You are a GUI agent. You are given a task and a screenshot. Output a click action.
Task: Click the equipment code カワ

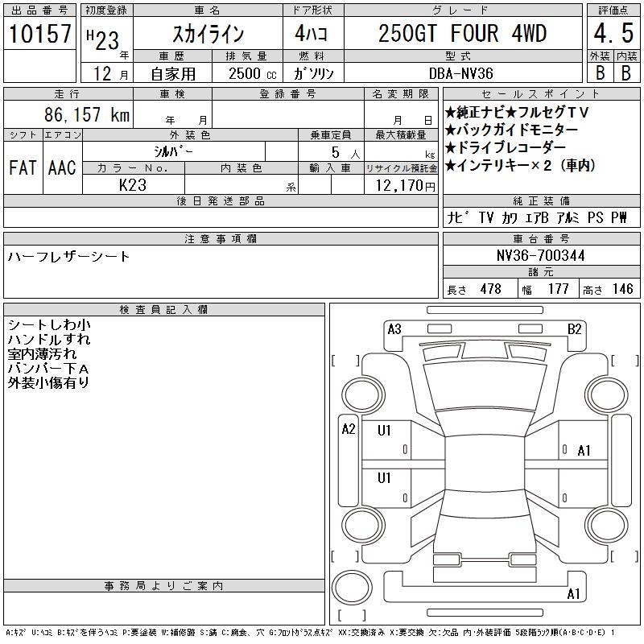pyautogui.click(x=510, y=217)
